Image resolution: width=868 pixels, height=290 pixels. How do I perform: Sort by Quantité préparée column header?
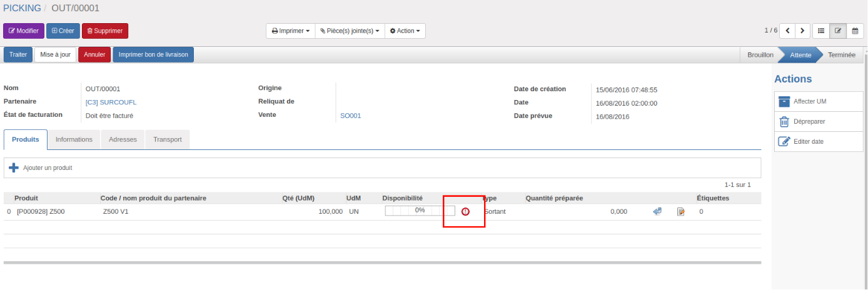pyautogui.click(x=554, y=198)
